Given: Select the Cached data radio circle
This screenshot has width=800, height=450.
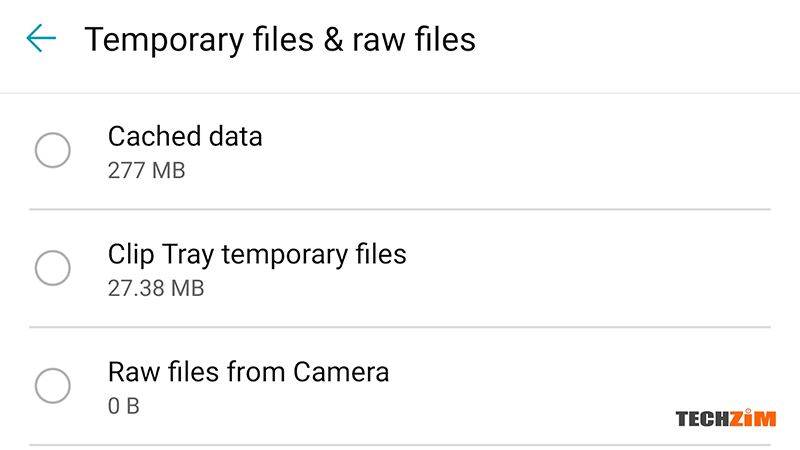Looking at the screenshot, I should (53, 151).
